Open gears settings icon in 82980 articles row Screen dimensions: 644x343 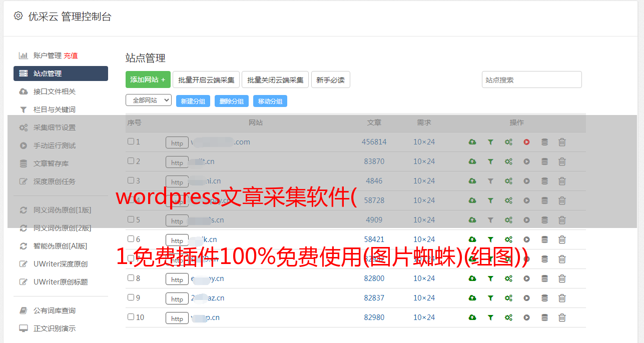[x=508, y=317]
